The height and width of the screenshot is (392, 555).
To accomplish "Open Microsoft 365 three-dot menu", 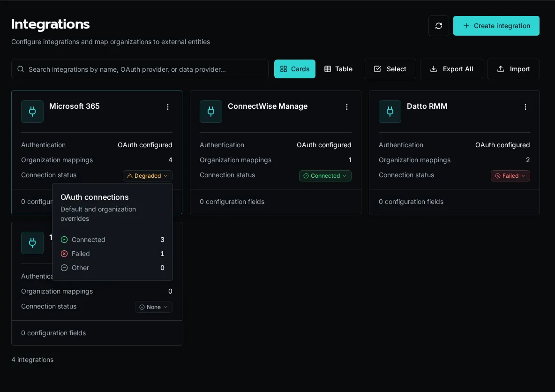I will pos(168,107).
